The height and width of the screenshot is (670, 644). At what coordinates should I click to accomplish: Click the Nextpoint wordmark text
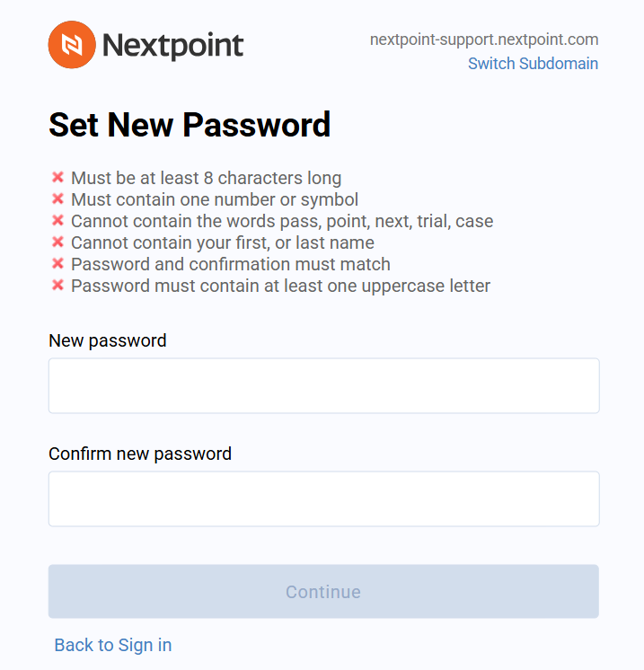[x=173, y=46]
